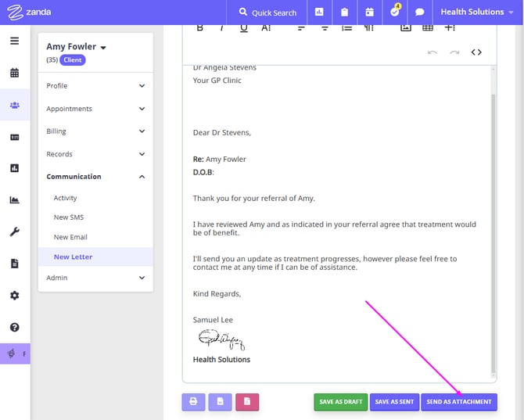
Task: Click the Send as Attachment button
Action: 458,402
